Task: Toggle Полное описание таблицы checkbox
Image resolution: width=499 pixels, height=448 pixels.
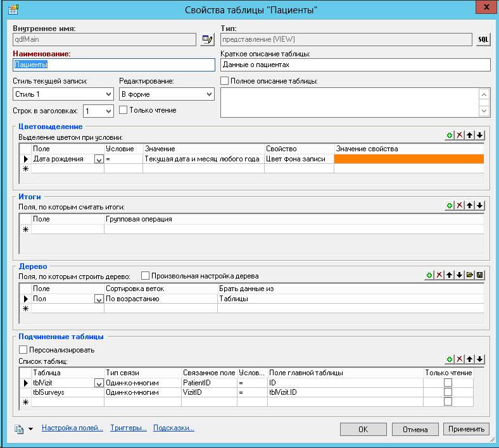Action: click(225, 80)
